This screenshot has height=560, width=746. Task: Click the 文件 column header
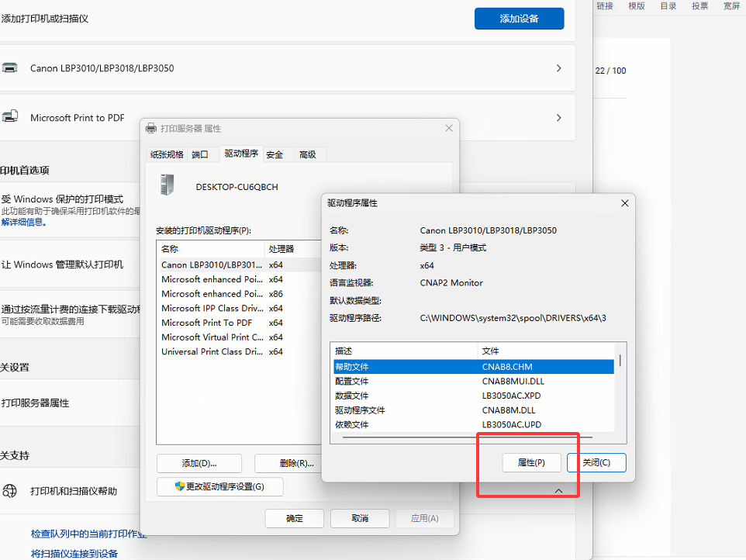click(x=546, y=351)
